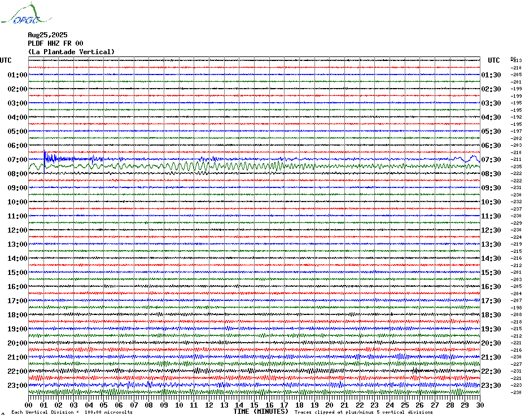Click the OFGC logo at top left
Viewport: 525px width, 420px height.
[x=26, y=14]
